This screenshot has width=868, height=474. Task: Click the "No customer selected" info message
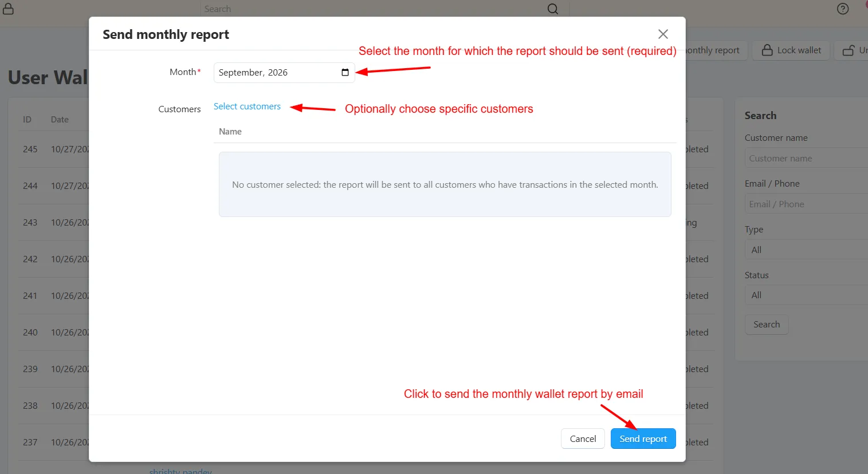click(445, 184)
